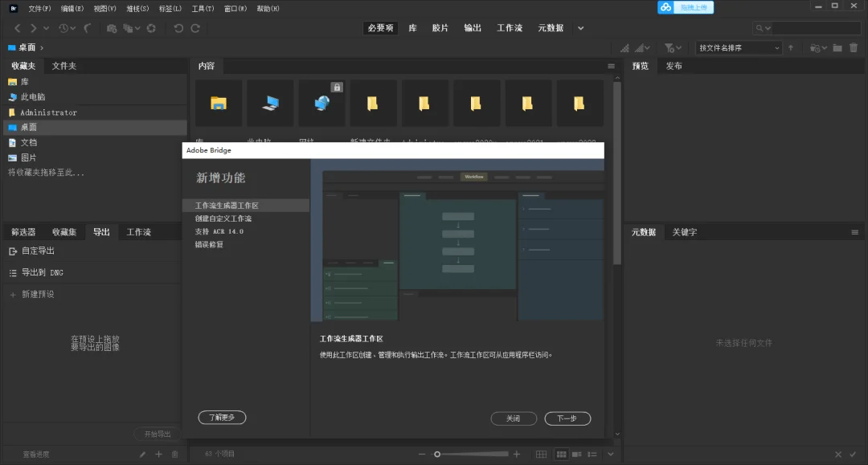Image resolution: width=868 pixels, height=465 pixels.
Task: Go forward with the right arrow icon
Action: pos(33,28)
